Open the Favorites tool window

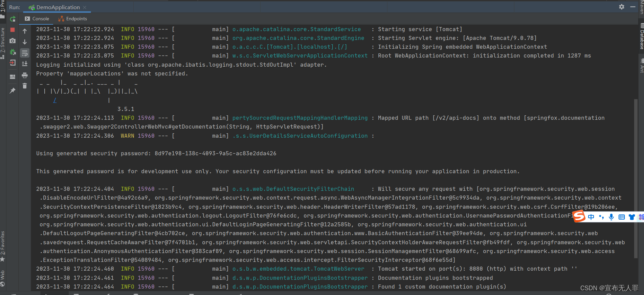click(x=3, y=246)
